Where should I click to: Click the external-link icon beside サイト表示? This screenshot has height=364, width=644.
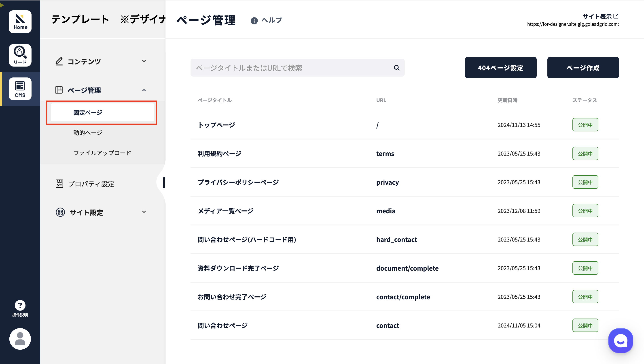(616, 16)
